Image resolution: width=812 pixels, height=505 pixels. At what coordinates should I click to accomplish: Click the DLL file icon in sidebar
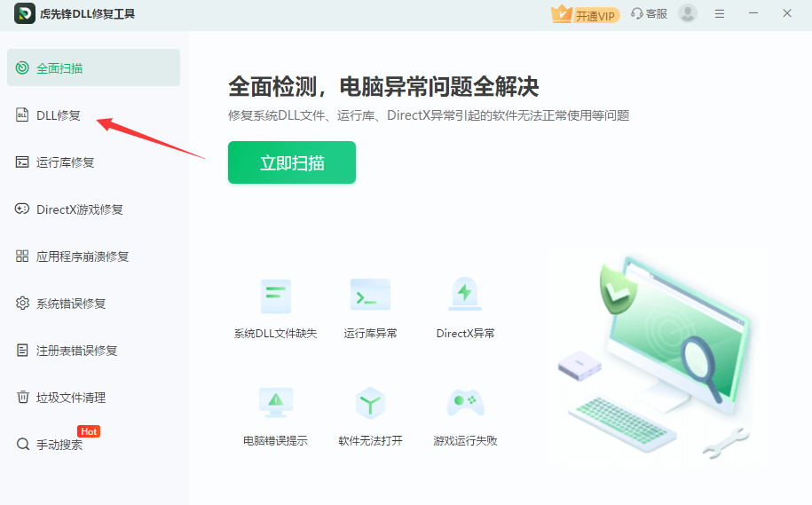22,114
